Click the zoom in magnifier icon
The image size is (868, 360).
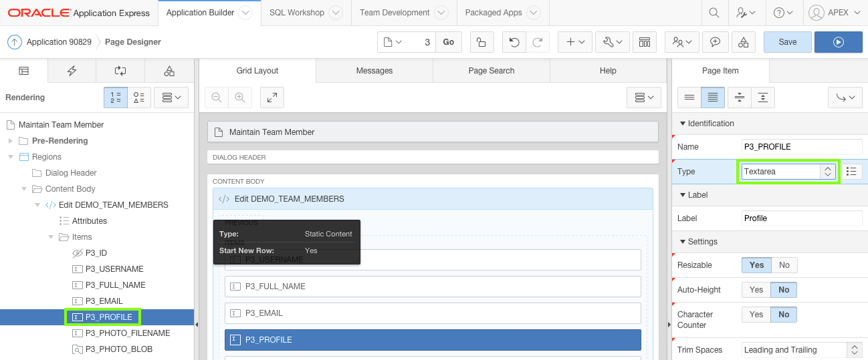click(239, 98)
